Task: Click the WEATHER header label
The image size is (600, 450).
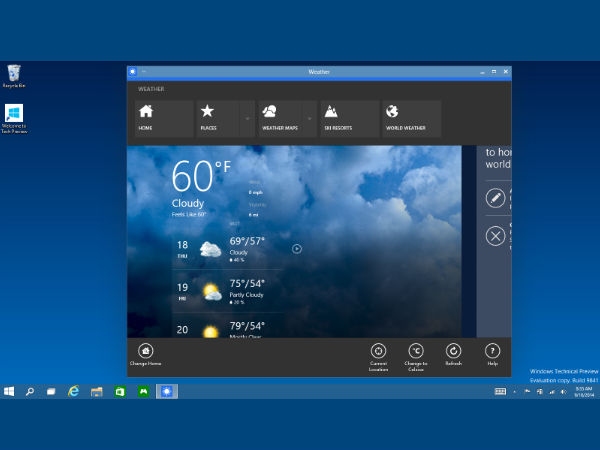Action: [151, 89]
